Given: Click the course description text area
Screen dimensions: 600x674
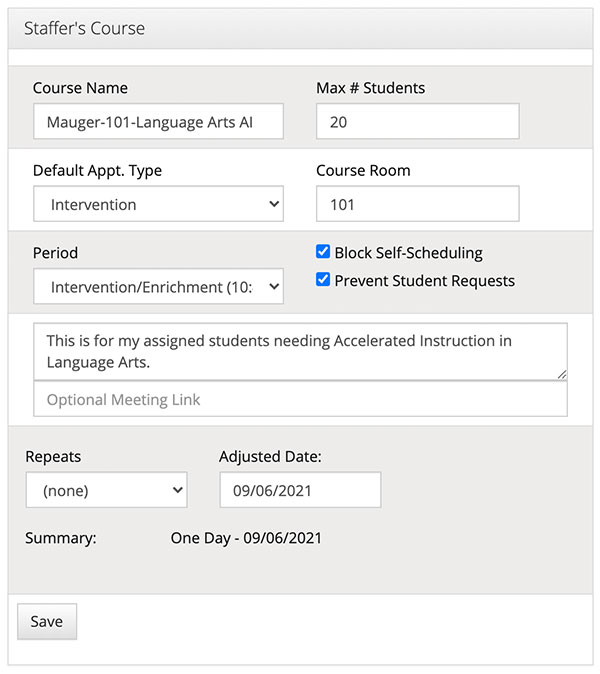Looking at the screenshot, I should coord(300,352).
